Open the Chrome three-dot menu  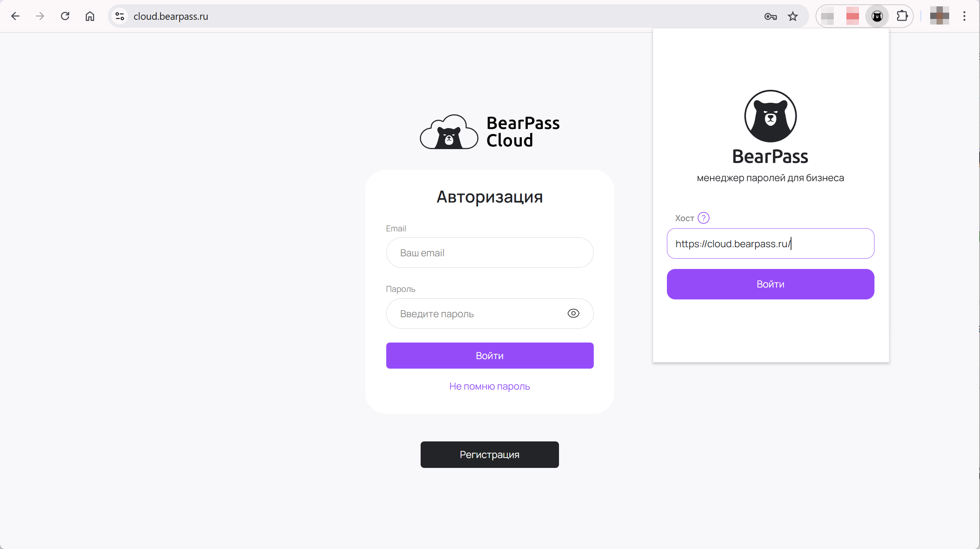coord(965,16)
